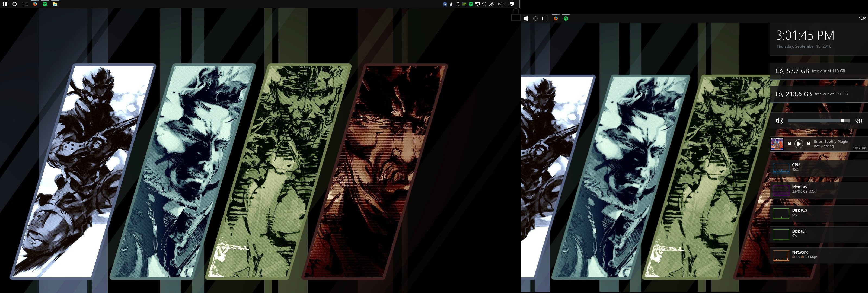The height and width of the screenshot is (293, 868).
Task: Play the track in the Spotify widget
Action: tap(799, 144)
